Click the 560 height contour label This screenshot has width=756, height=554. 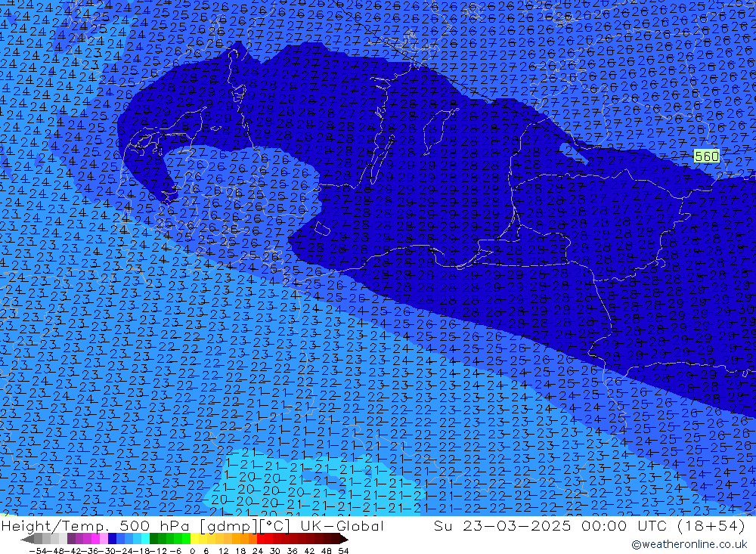tap(706, 156)
